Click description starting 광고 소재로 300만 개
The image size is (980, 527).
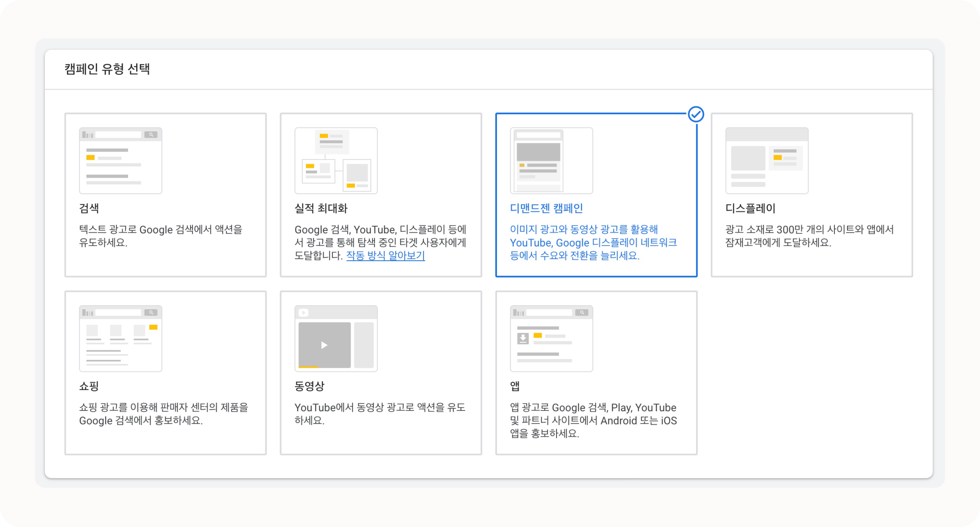click(x=810, y=236)
